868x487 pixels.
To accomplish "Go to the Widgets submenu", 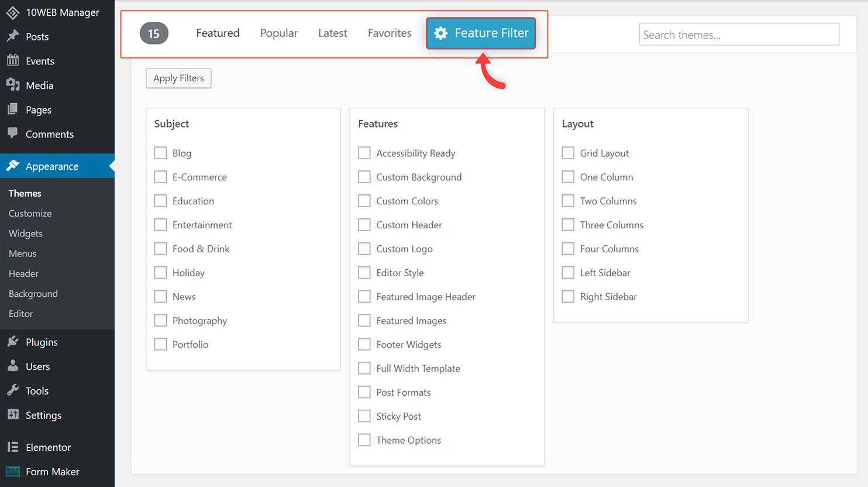I will tap(26, 234).
